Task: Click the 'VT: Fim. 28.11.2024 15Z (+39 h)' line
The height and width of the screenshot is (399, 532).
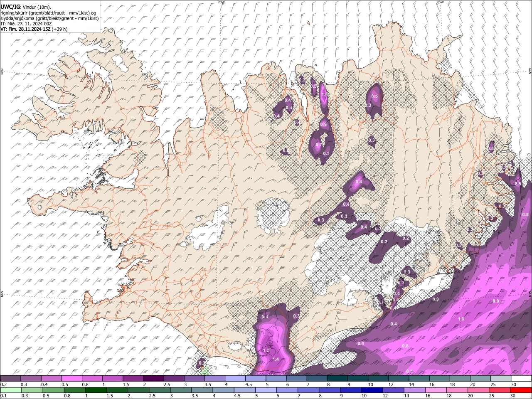Action: (34, 29)
